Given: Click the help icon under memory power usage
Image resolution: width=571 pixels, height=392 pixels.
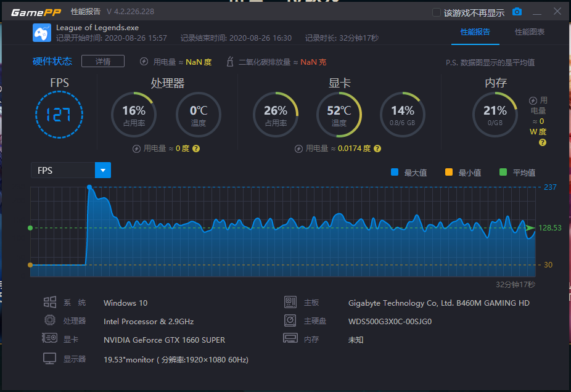Looking at the screenshot, I should (542, 142).
